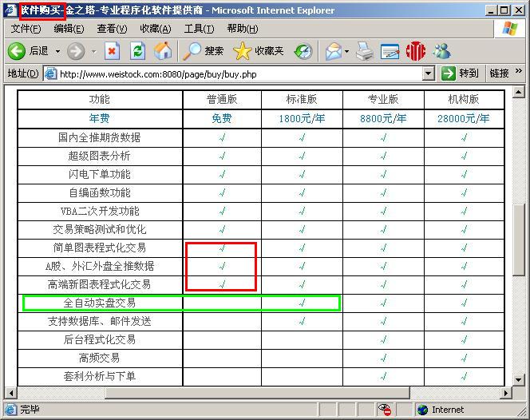Open the Forward button history dropdown

pos(94,52)
